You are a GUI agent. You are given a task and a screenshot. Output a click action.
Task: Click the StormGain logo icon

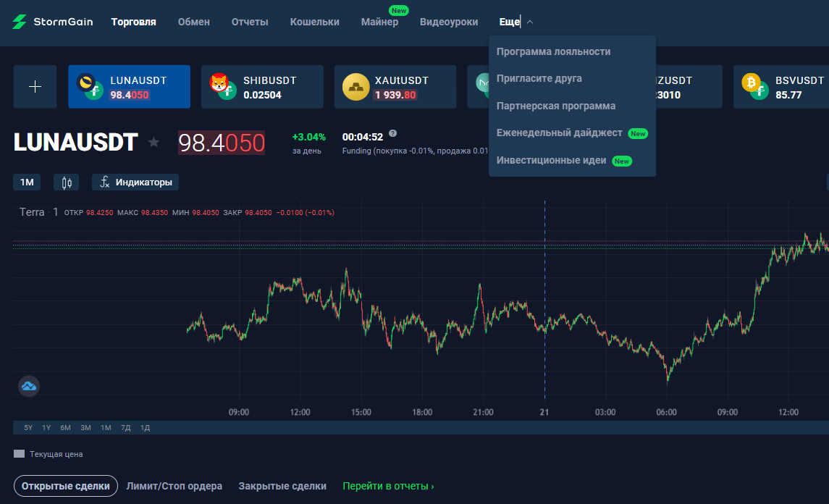[20, 22]
